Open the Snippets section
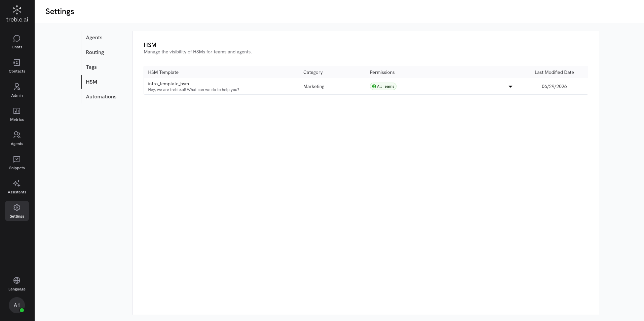 pyautogui.click(x=17, y=163)
